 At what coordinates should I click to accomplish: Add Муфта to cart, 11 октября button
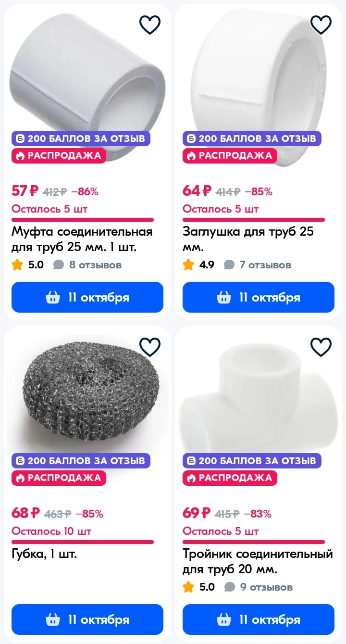point(87,297)
